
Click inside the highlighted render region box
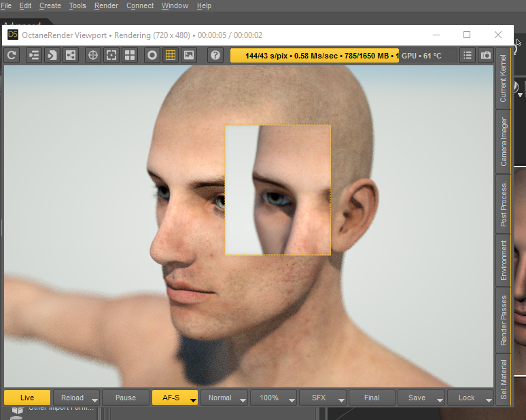tap(278, 190)
